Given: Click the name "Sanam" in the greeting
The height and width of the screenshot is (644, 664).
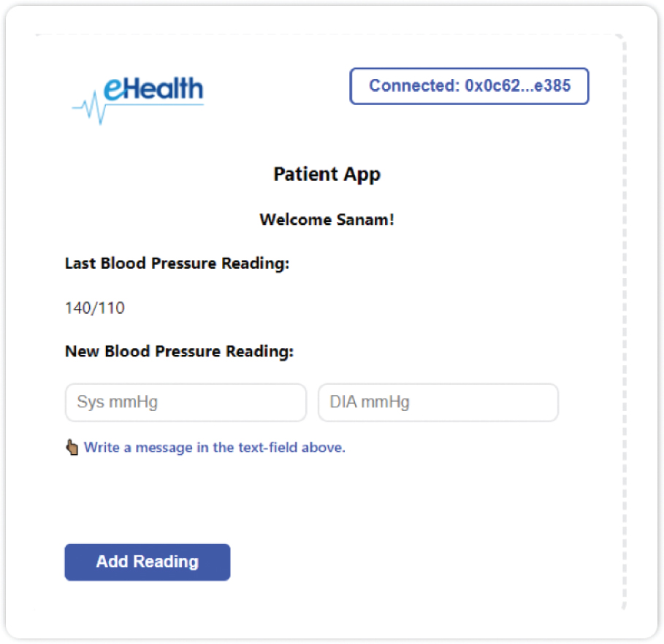Looking at the screenshot, I should click(367, 220).
